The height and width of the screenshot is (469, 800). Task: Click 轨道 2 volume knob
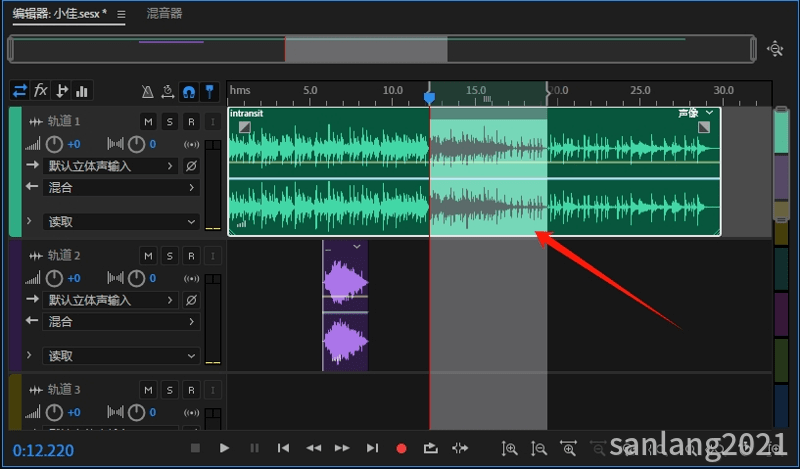(54, 279)
